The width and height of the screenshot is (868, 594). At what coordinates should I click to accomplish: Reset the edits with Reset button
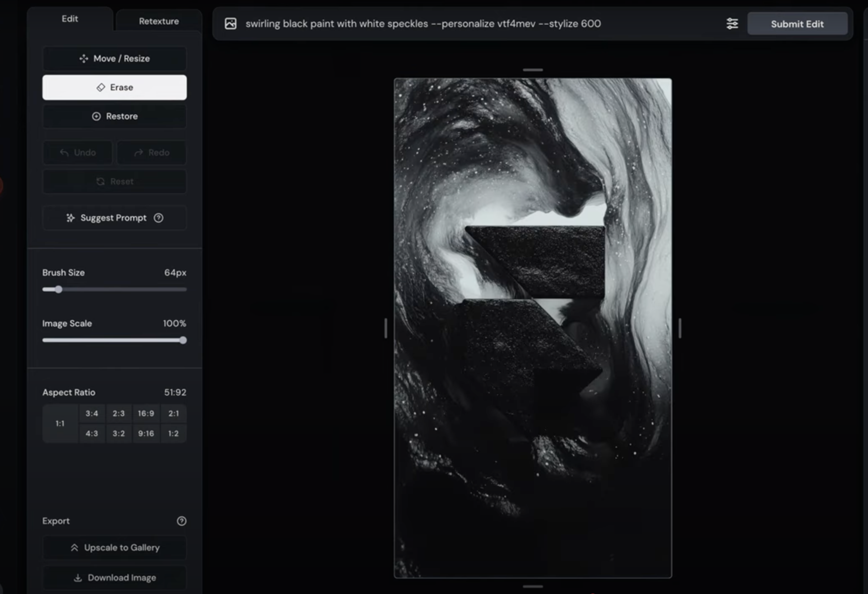[x=114, y=181]
